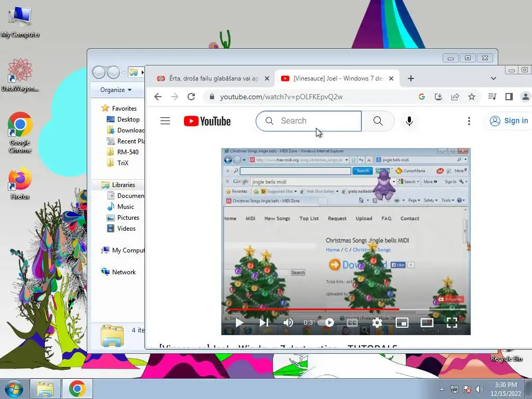
Task: Select My Computer desktop icon
Action: [20, 22]
